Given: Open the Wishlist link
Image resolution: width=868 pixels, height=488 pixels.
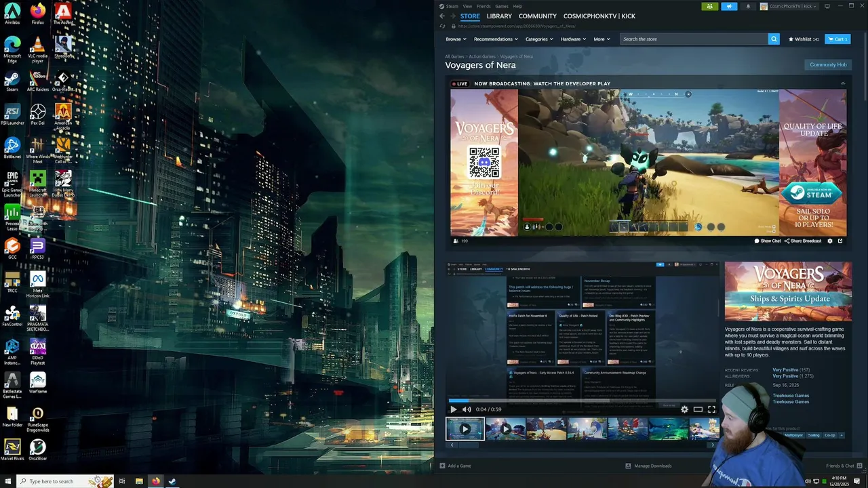Looking at the screenshot, I should pos(804,39).
